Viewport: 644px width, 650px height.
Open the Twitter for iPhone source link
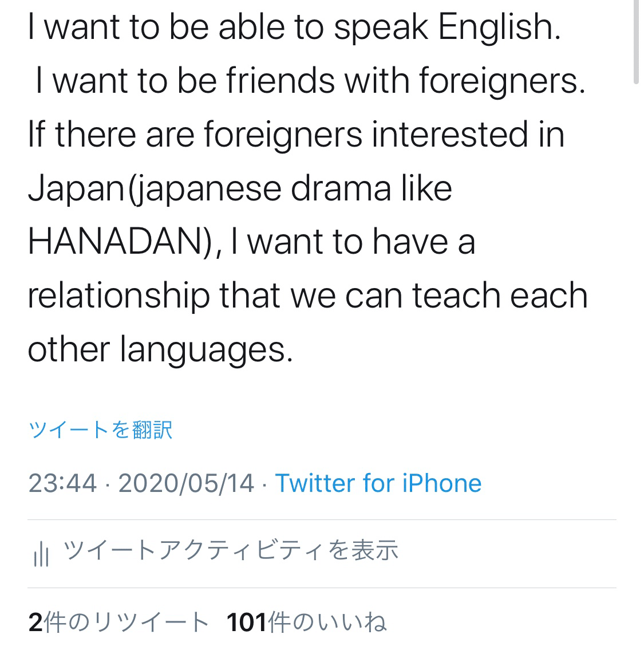[378, 483]
